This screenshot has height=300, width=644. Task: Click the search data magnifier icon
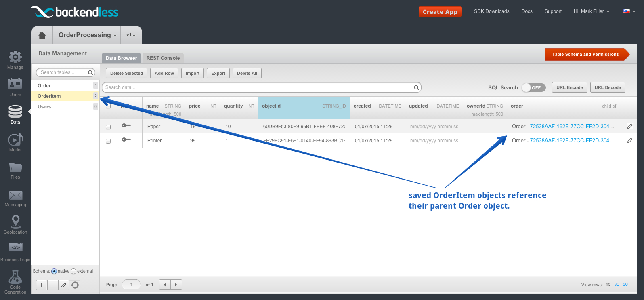(416, 87)
